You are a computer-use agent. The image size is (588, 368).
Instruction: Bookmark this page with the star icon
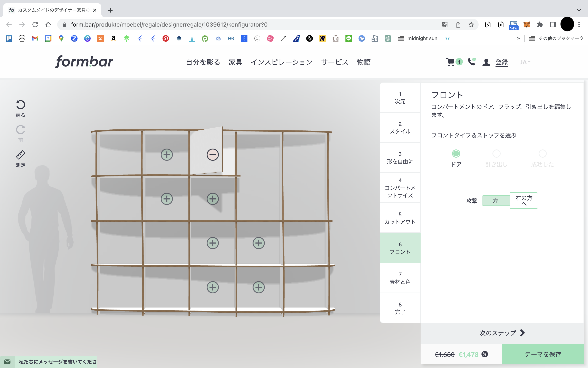point(471,25)
